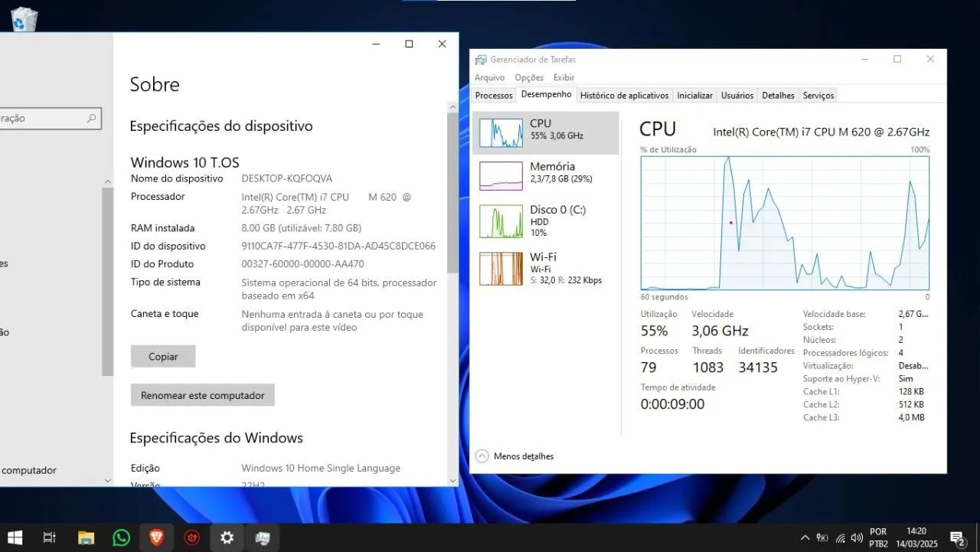
Task: Switch to the Processos tab
Action: [493, 95]
